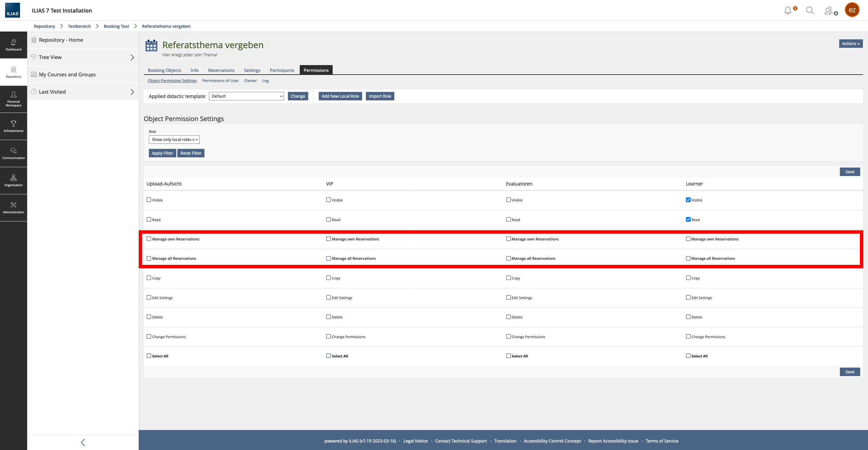
Task: Switch to the Reservations tab
Action: tap(221, 70)
